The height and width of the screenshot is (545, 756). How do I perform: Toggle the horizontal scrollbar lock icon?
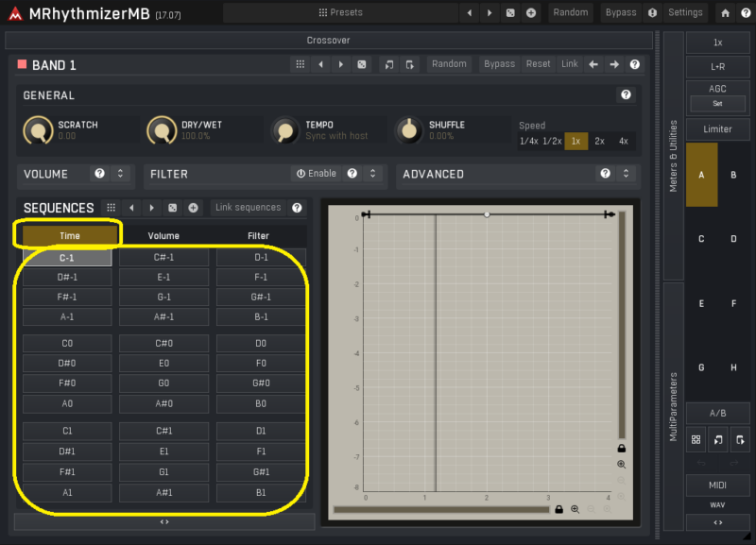559,509
